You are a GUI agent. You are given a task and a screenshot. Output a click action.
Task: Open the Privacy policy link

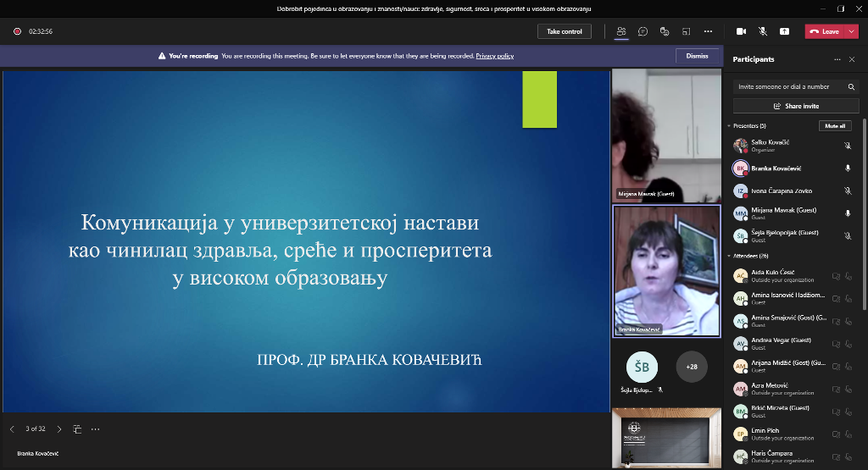(x=494, y=56)
